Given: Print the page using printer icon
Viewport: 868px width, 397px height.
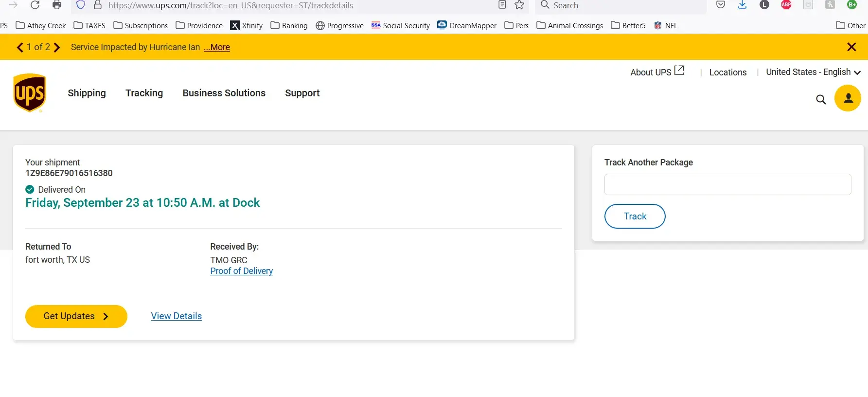Looking at the screenshot, I should coord(57,5).
